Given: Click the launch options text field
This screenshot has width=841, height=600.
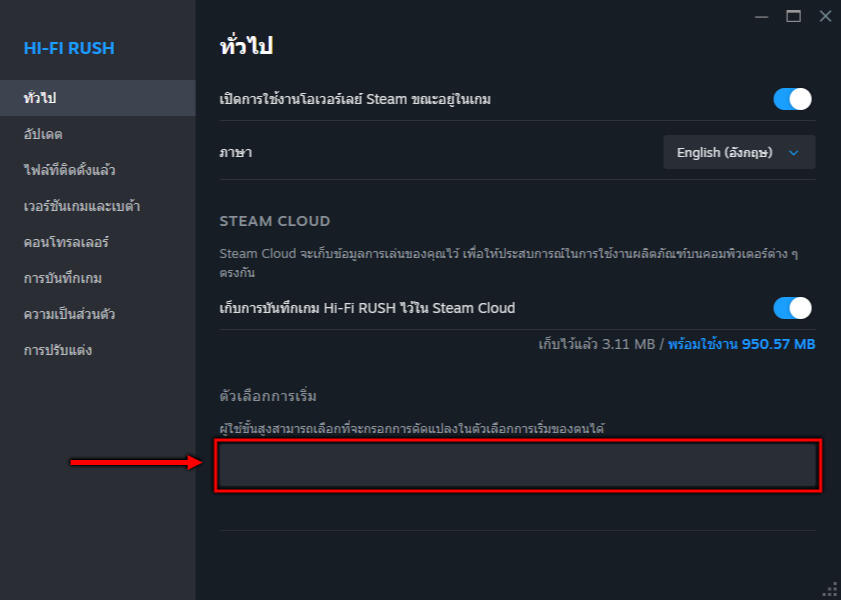Looking at the screenshot, I should 518,465.
